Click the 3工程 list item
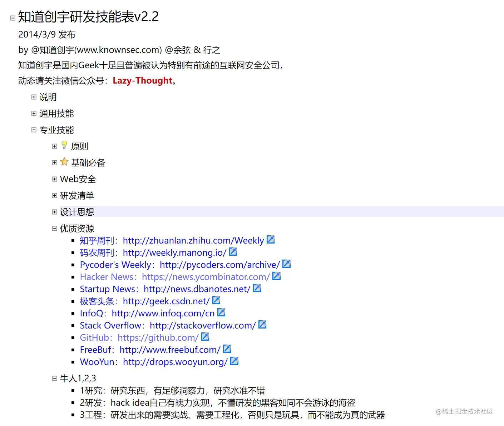Screen dimensions: 504x426 pos(232,415)
